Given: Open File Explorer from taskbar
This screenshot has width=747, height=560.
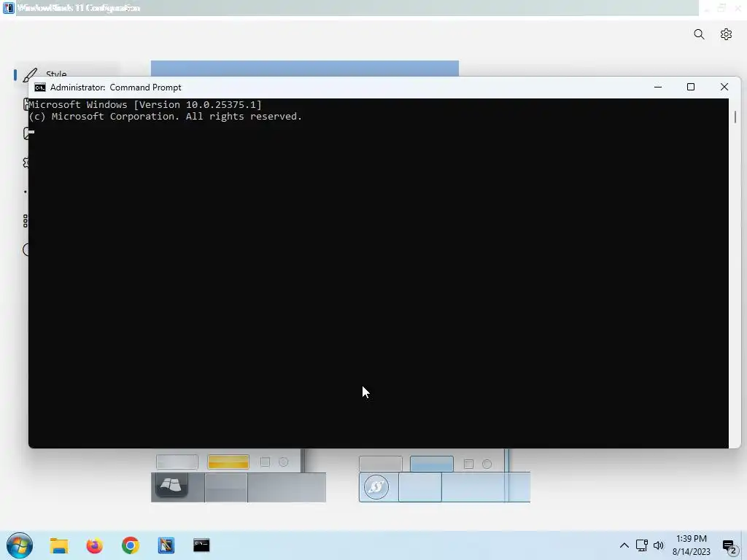Looking at the screenshot, I should [59, 545].
